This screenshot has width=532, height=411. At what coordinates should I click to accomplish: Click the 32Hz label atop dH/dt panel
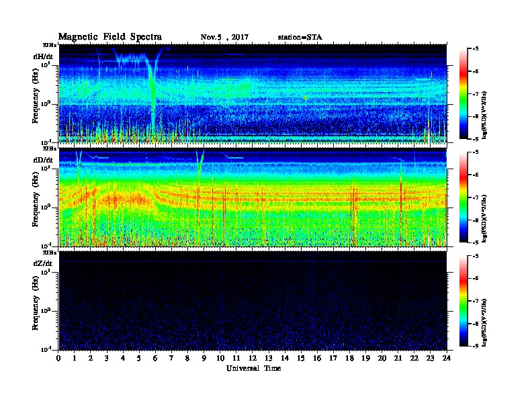pyautogui.click(x=50, y=45)
